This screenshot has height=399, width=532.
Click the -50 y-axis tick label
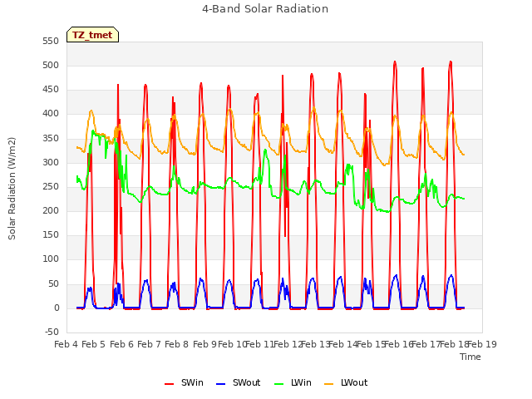pos(52,332)
